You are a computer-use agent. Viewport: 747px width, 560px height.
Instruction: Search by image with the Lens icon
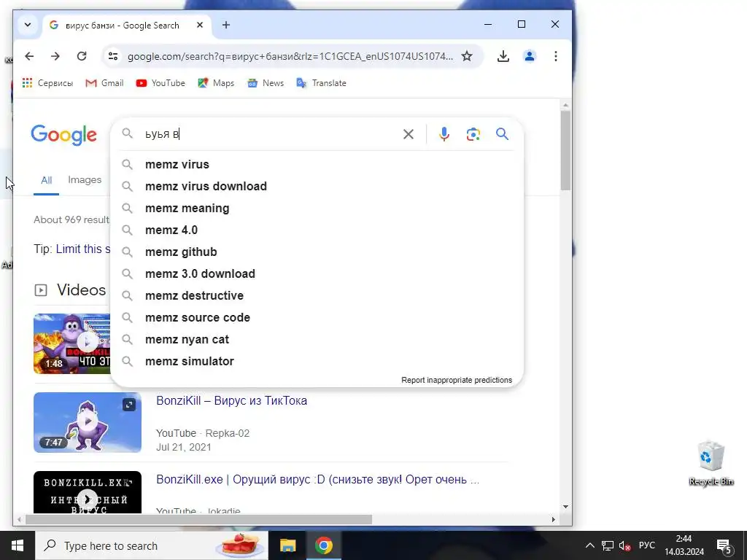(473, 134)
